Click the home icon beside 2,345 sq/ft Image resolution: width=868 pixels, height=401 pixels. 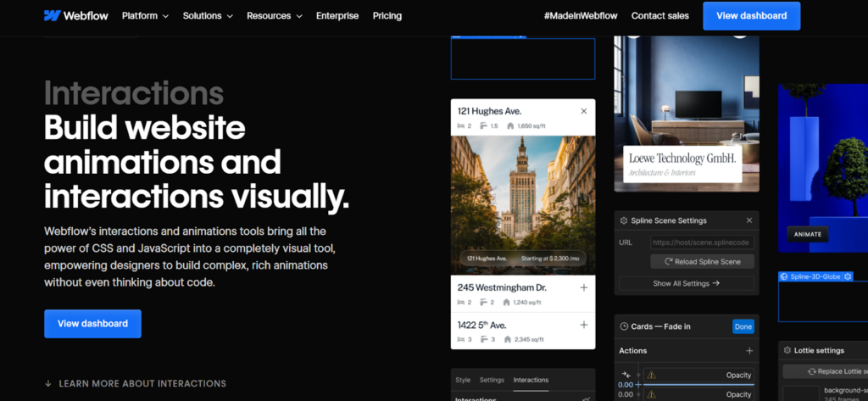(507, 339)
